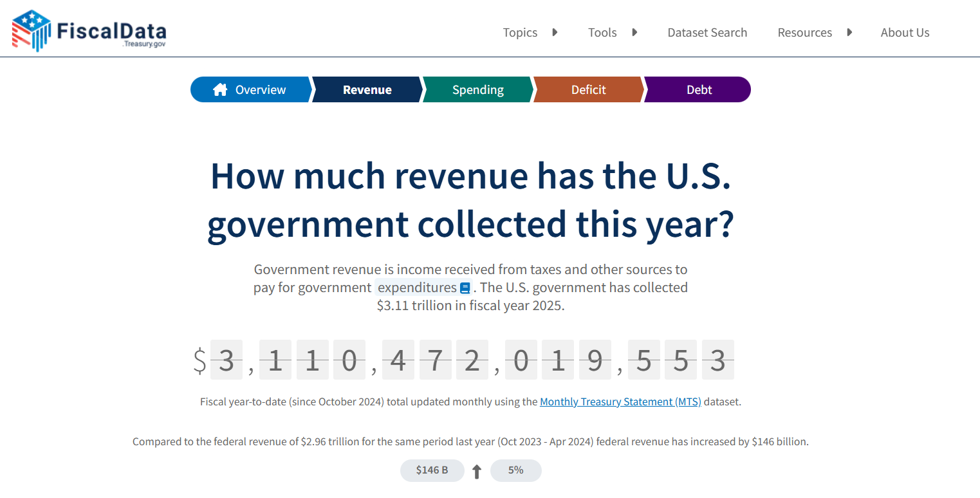Click the expenditures glossary term
The height and width of the screenshot is (498, 980).
[417, 288]
